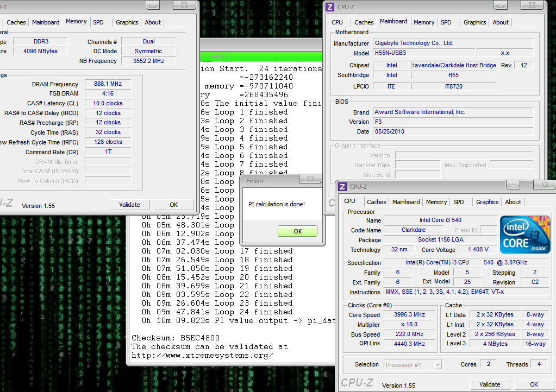The height and width of the screenshot is (392, 556).
Task: Open Mainboard tab in the bottom CPU-Z window
Action: (406, 202)
